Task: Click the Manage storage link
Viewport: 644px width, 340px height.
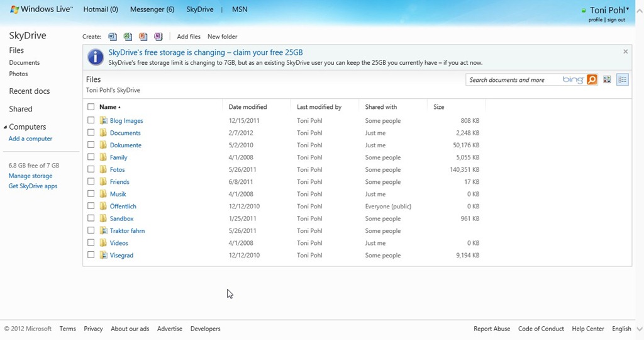Action: click(x=30, y=176)
